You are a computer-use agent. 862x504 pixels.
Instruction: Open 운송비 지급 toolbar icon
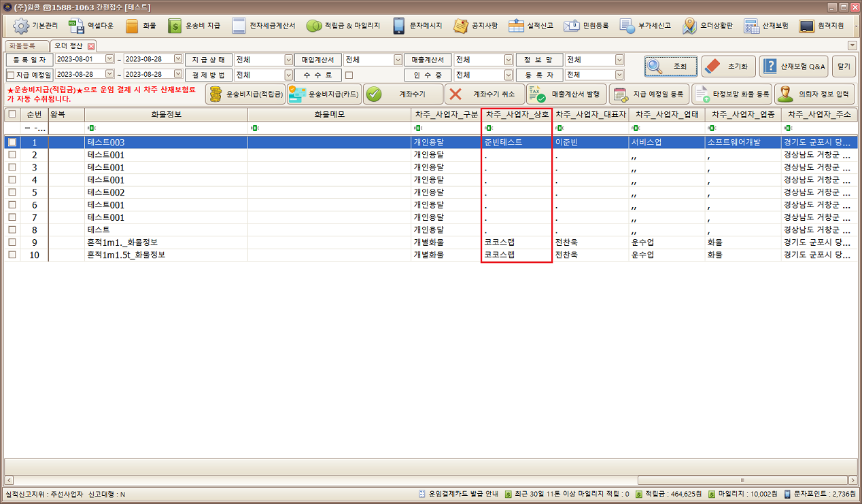pyautogui.click(x=175, y=26)
